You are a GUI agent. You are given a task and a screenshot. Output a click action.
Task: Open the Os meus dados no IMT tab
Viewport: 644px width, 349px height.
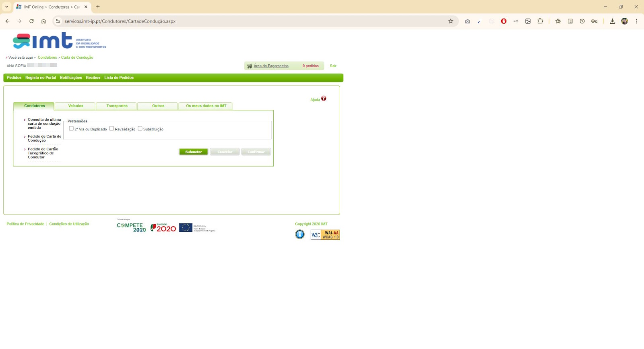(206, 106)
